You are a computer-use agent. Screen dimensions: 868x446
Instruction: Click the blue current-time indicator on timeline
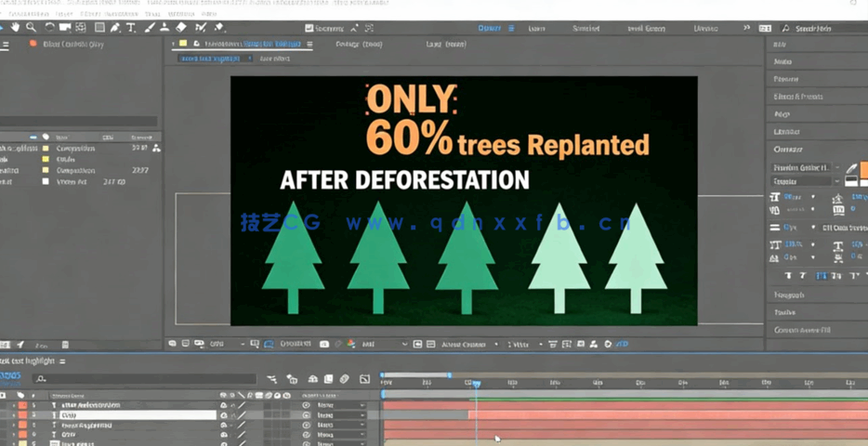point(474,383)
